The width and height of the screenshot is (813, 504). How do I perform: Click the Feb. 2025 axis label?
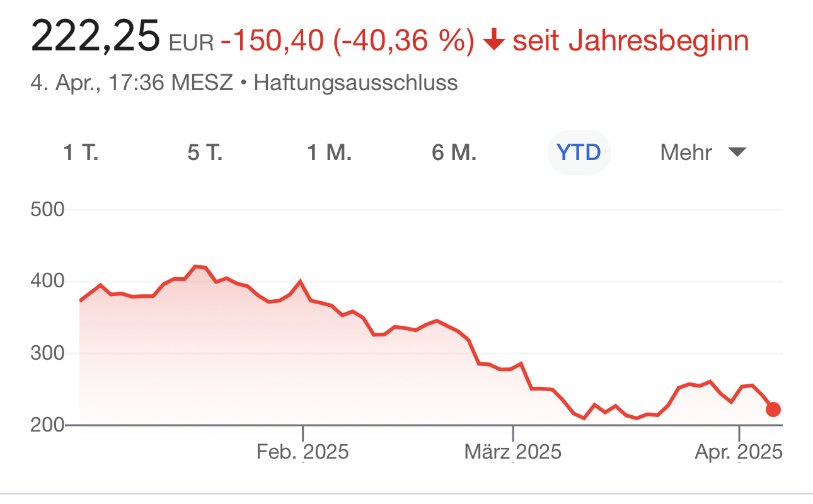tap(303, 452)
